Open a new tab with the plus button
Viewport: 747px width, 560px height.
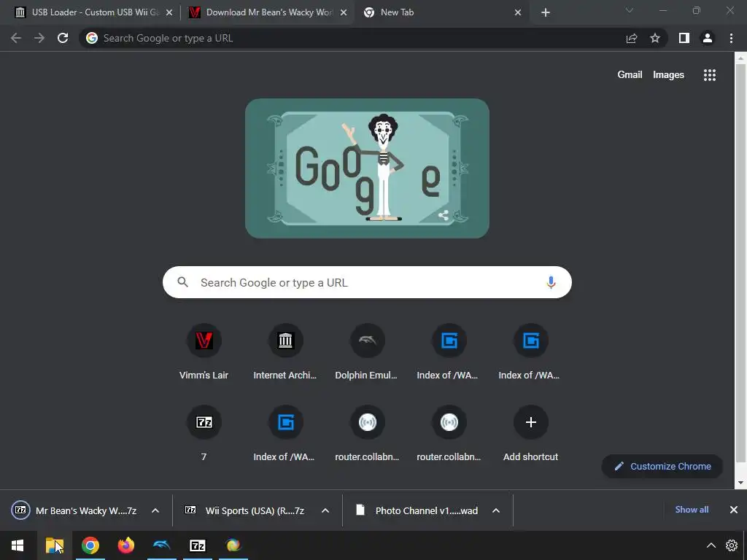tap(546, 12)
